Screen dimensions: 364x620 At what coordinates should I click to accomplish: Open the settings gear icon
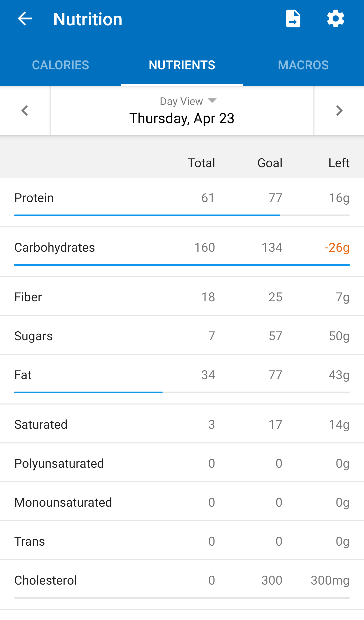tap(335, 19)
